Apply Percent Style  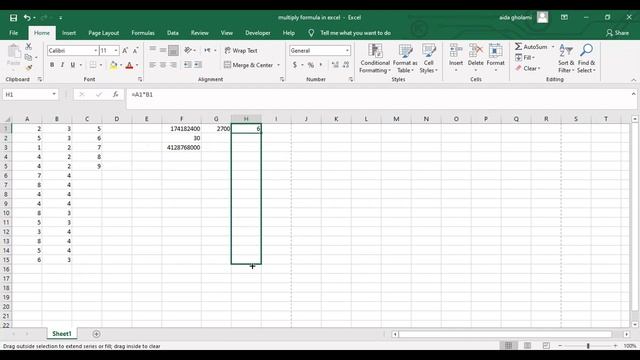[311, 65]
